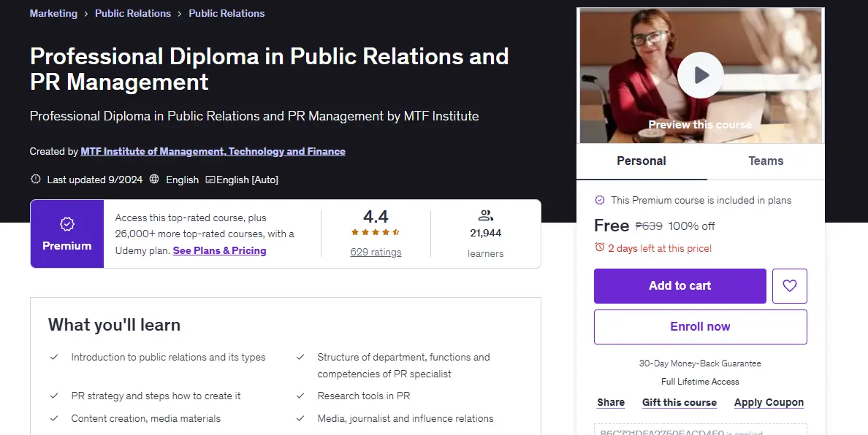Click the course title heading
Screen dimensions: 868x435
pyautogui.click(x=269, y=69)
